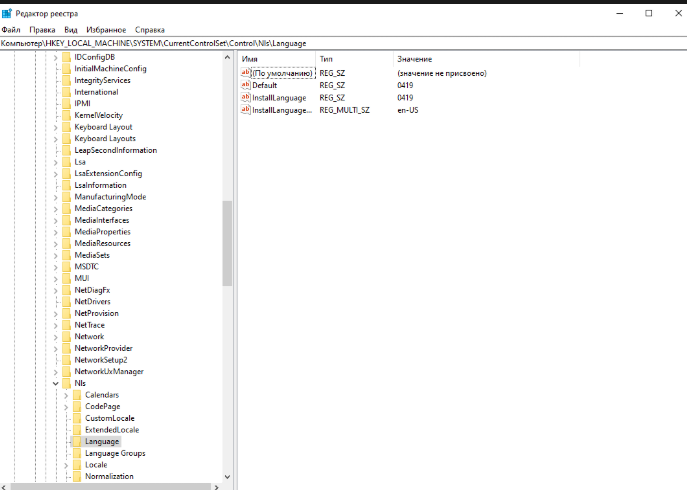
Task: Select the Default value string icon
Action: (x=246, y=85)
